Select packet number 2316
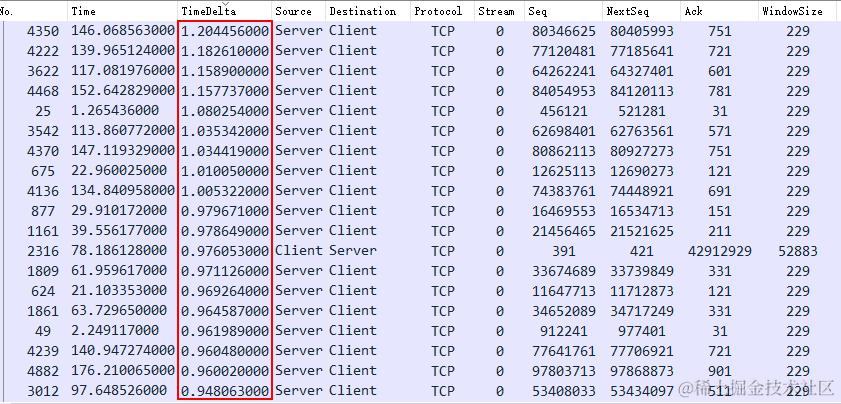Viewport: 841px width, 404px height. (x=43, y=251)
